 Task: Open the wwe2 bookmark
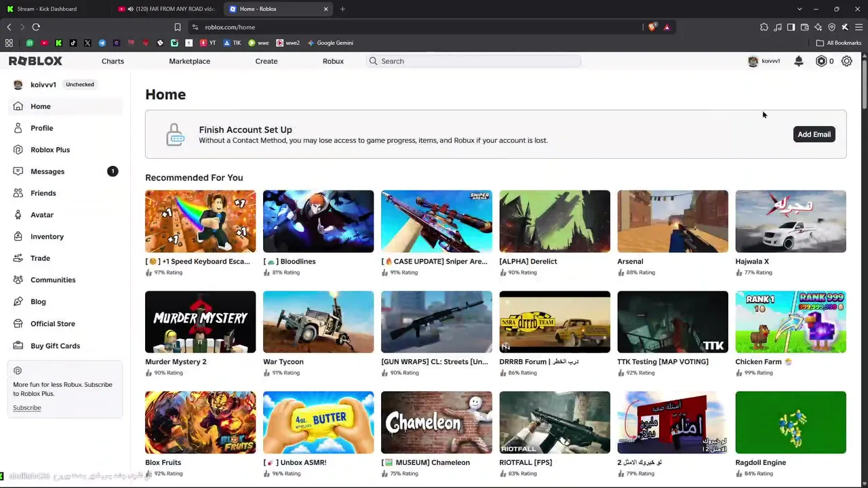tap(288, 43)
